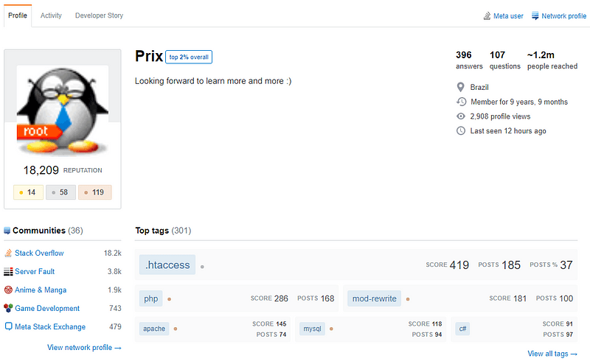Viewport: 590px width, 364px height.
Task: Click the Stack Overflow logo icon
Action: point(8,253)
